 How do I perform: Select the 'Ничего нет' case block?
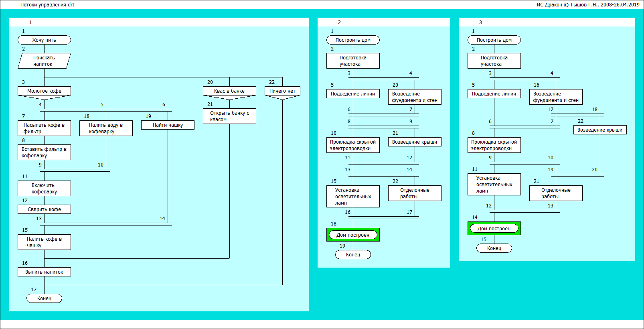pyautogui.click(x=282, y=91)
